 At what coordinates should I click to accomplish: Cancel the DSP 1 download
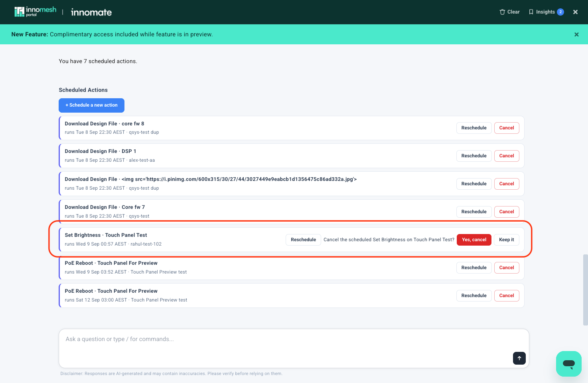507,156
